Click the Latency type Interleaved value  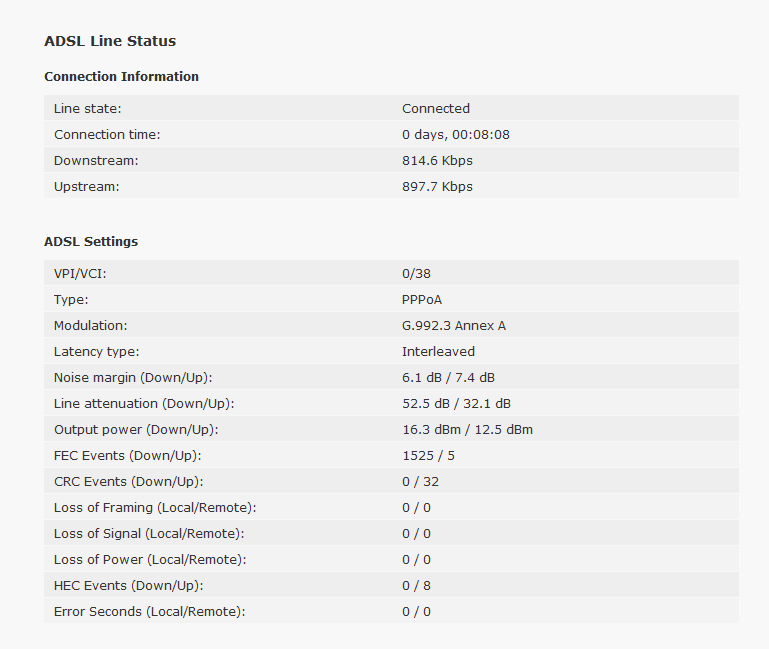tap(438, 351)
